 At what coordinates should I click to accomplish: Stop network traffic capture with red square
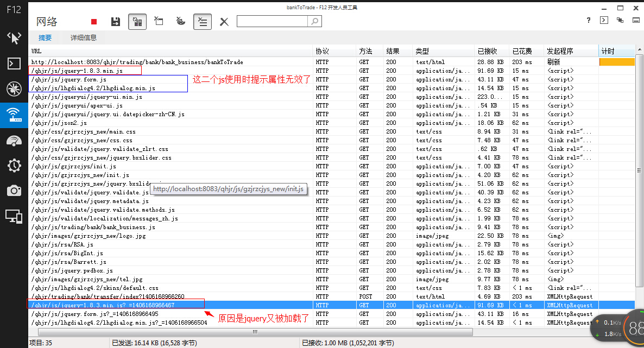tap(94, 22)
